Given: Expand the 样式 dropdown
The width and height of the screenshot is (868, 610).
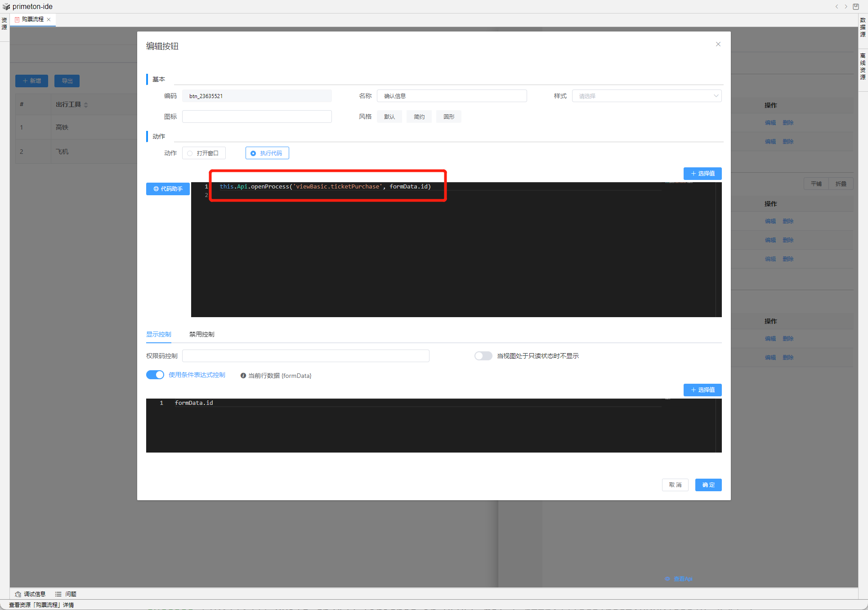Looking at the screenshot, I should click(646, 96).
